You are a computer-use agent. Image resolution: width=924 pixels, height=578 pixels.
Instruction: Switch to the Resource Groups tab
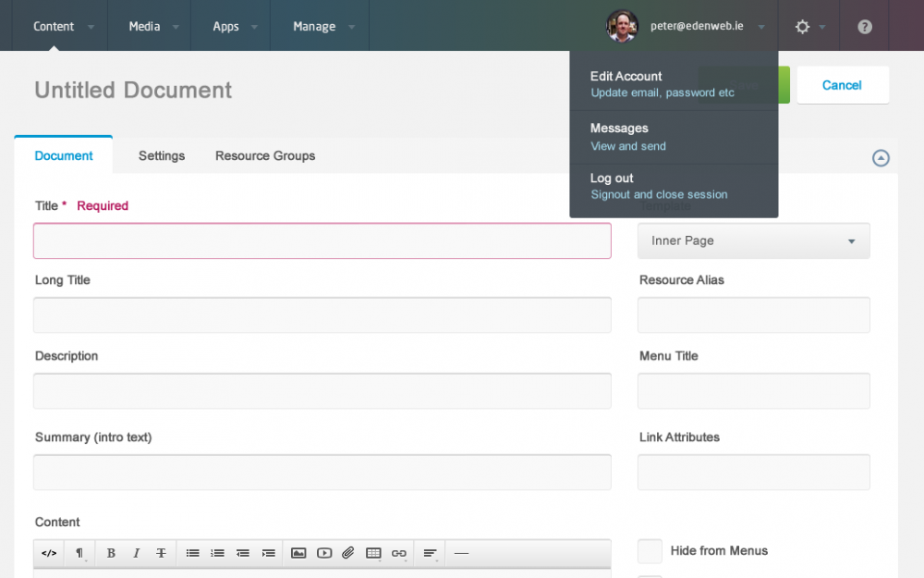point(265,155)
